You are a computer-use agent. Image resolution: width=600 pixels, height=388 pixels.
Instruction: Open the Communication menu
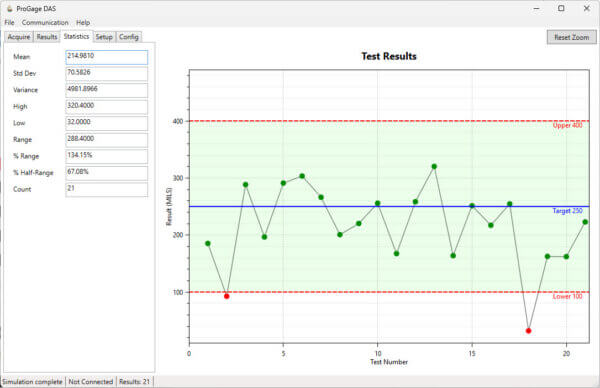[45, 23]
